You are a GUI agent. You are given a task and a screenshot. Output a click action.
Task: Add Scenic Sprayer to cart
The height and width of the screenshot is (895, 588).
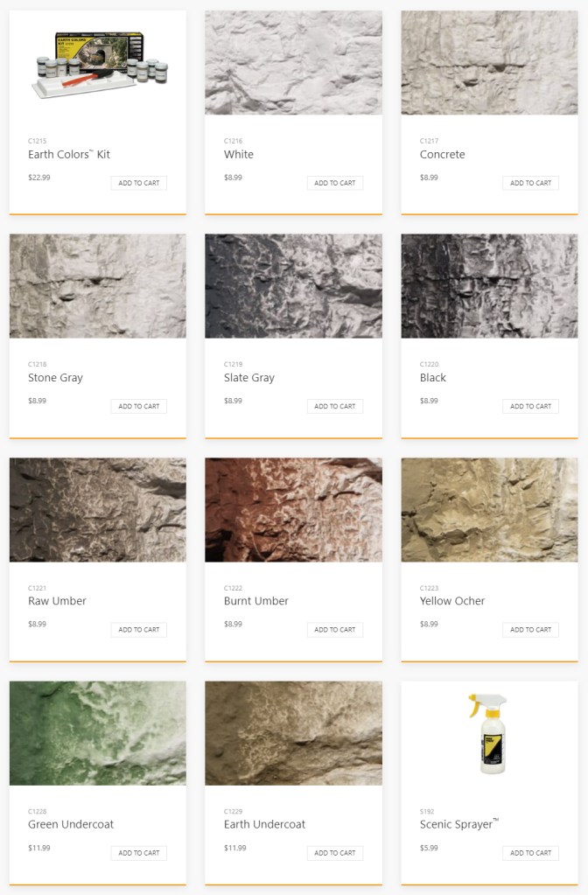click(530, 853)
